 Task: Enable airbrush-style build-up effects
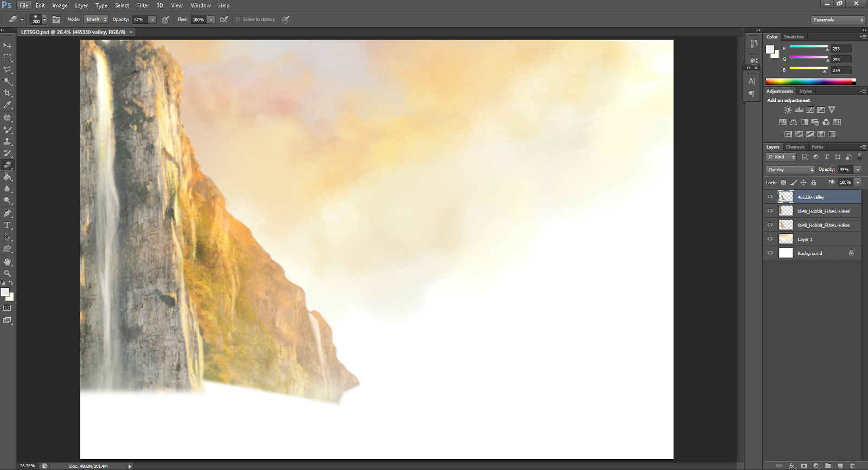[224, 20]
